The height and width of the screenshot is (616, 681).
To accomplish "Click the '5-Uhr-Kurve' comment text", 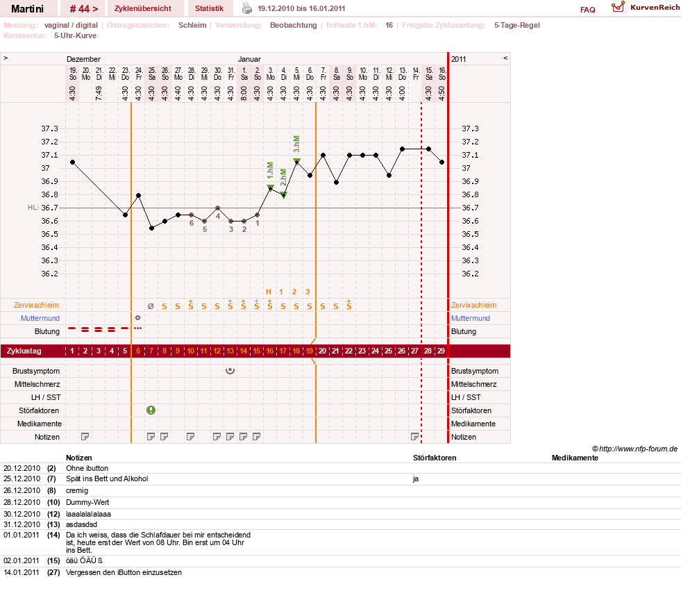I will pos(75,35).
